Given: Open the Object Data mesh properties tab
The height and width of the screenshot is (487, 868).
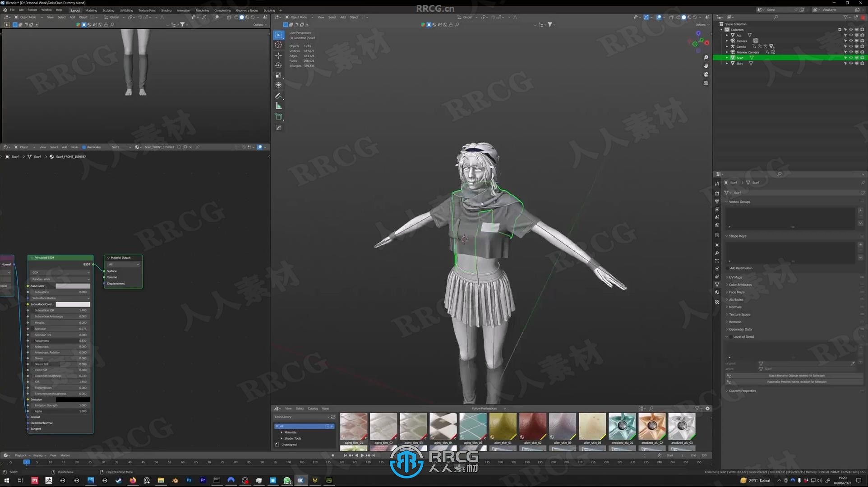Looking at the screenshot, I should 717,285.
